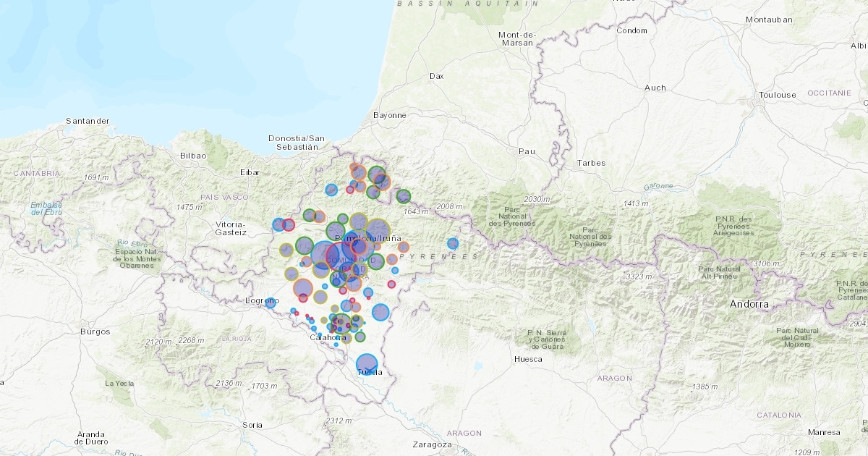Select the Mont-de-Marsan label
This screenshot has width=868, height=456.
point(516,38)
